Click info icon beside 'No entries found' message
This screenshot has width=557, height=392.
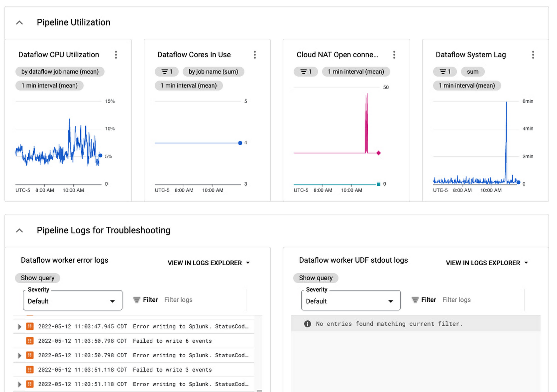pyautogui.click(x=307, y=324)
